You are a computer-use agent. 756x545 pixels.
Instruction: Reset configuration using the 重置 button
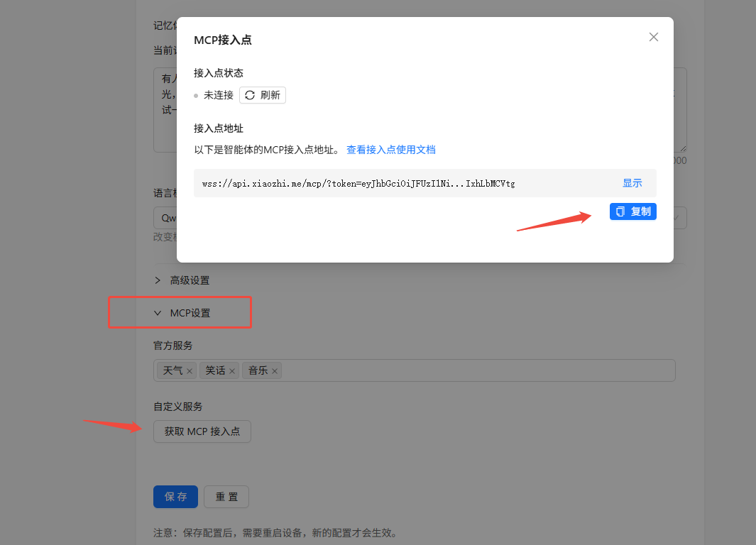(226, 497)
